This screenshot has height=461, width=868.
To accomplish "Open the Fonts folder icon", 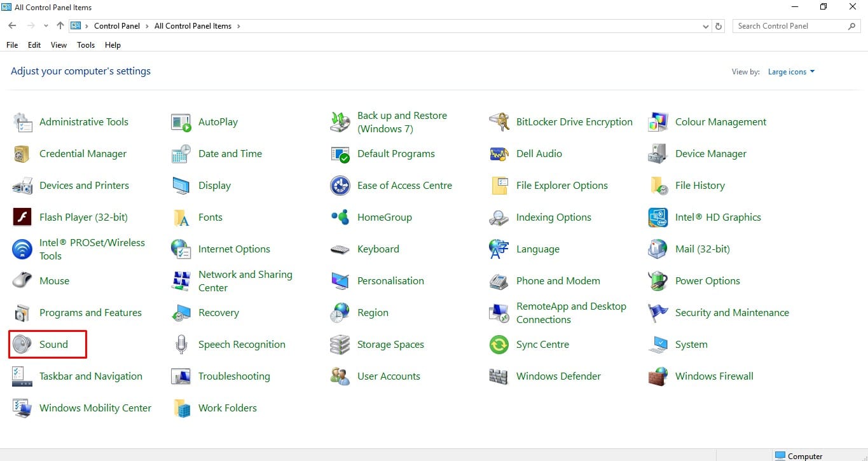I will click(181, 217).
